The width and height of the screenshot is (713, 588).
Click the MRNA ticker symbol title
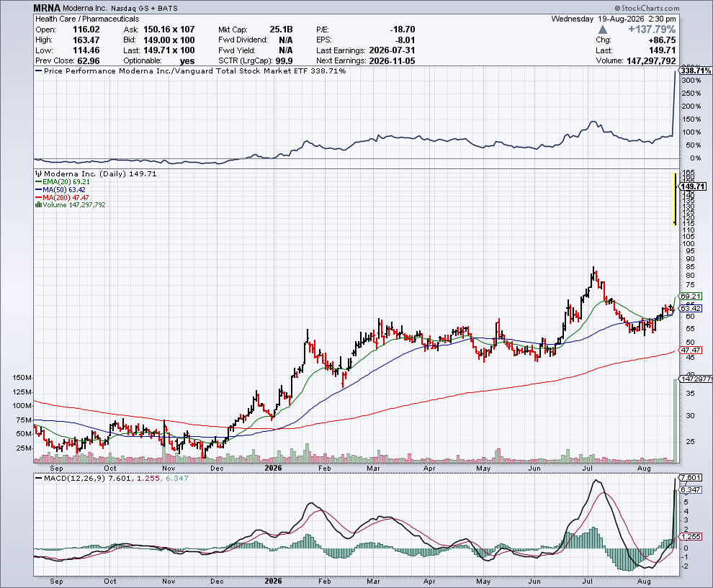tap(47, 8)
